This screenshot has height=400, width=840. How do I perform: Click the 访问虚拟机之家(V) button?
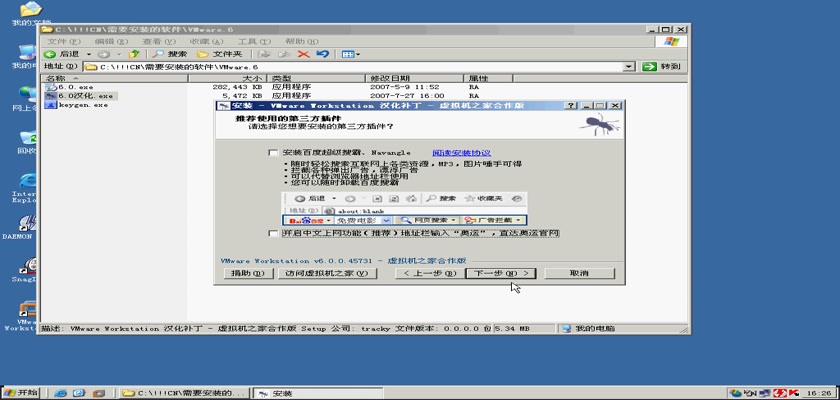(327, 273)
